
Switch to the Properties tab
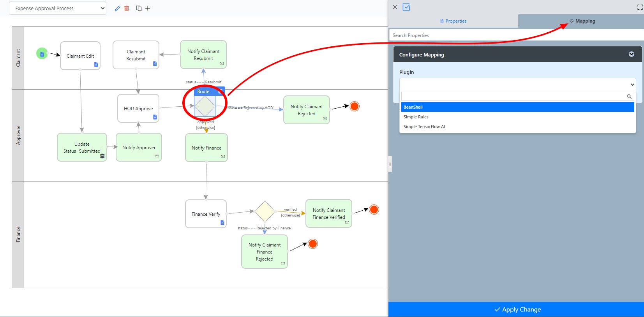click(453, 21)
